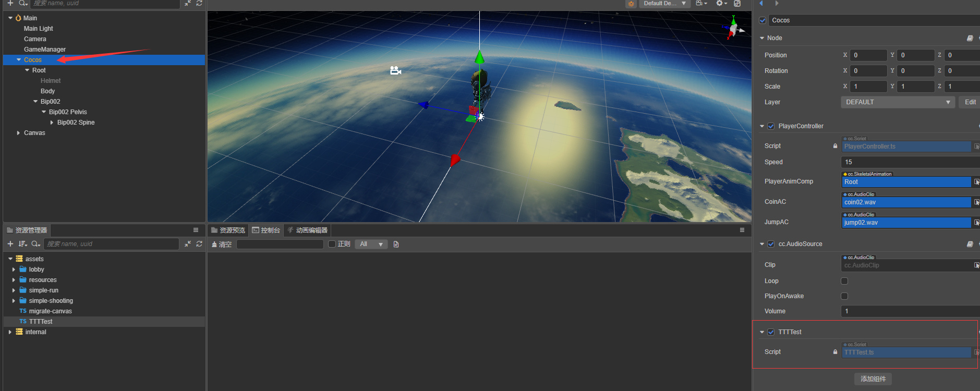Image resolution: width=980 pixels, height=391 pixels.
Task: Clear console with 清空 button
Action: pos(222,244)
